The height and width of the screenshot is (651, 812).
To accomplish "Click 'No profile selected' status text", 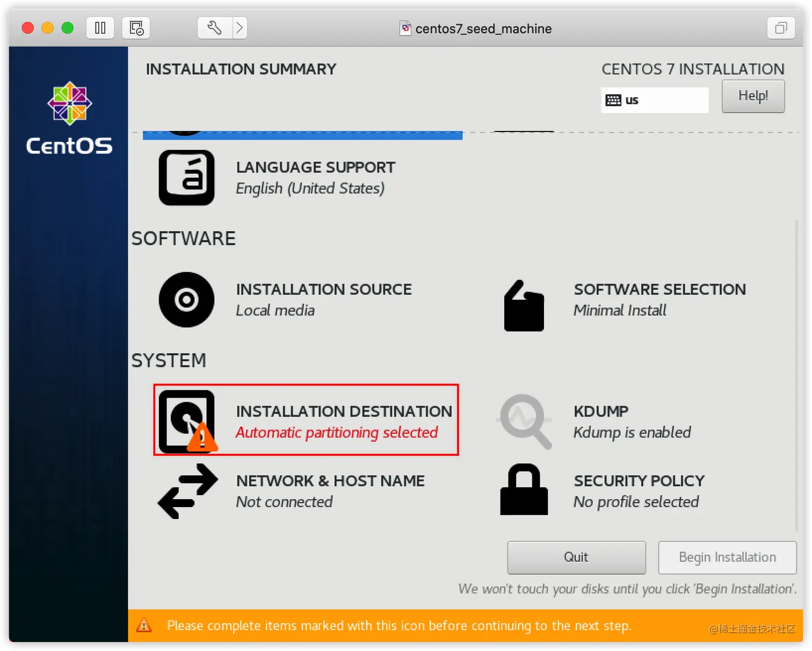I will (636, 502).
